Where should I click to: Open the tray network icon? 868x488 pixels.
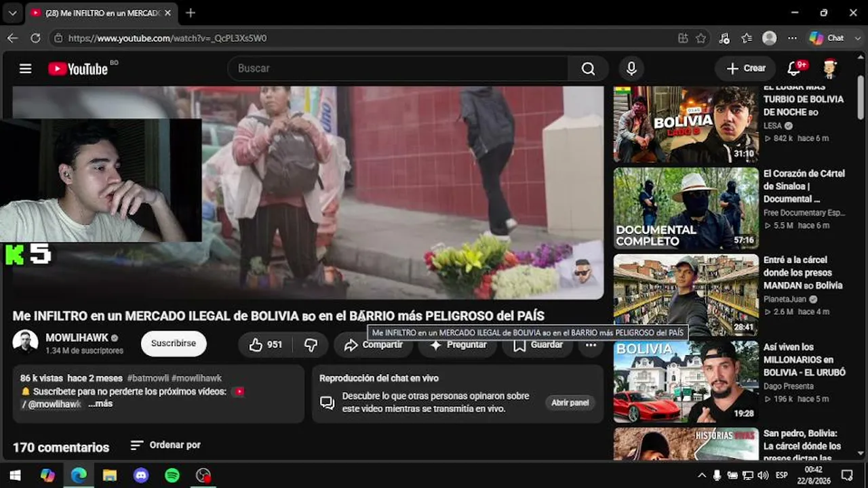(747, 475)
